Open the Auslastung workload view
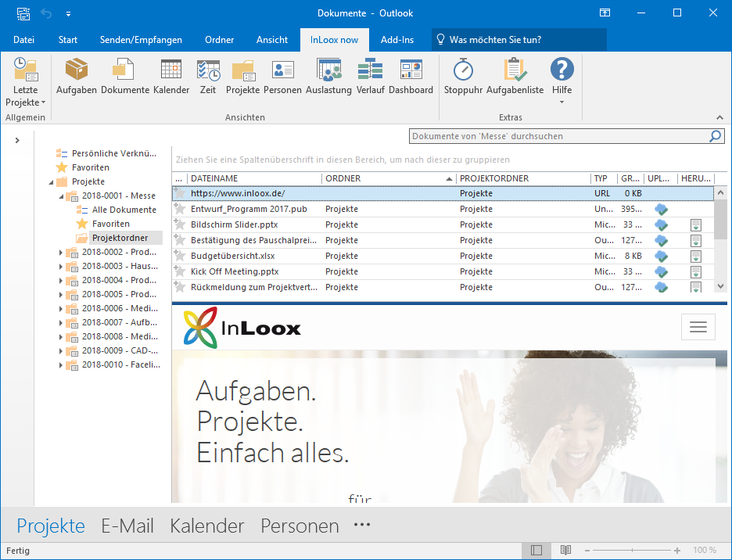 pos(328,77)
